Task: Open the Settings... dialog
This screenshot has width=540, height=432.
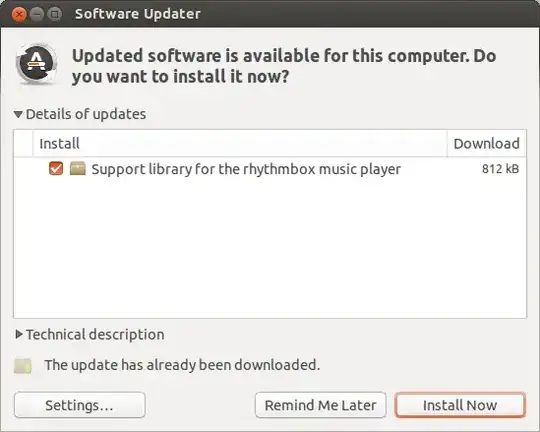Action: tap(80, 405)
